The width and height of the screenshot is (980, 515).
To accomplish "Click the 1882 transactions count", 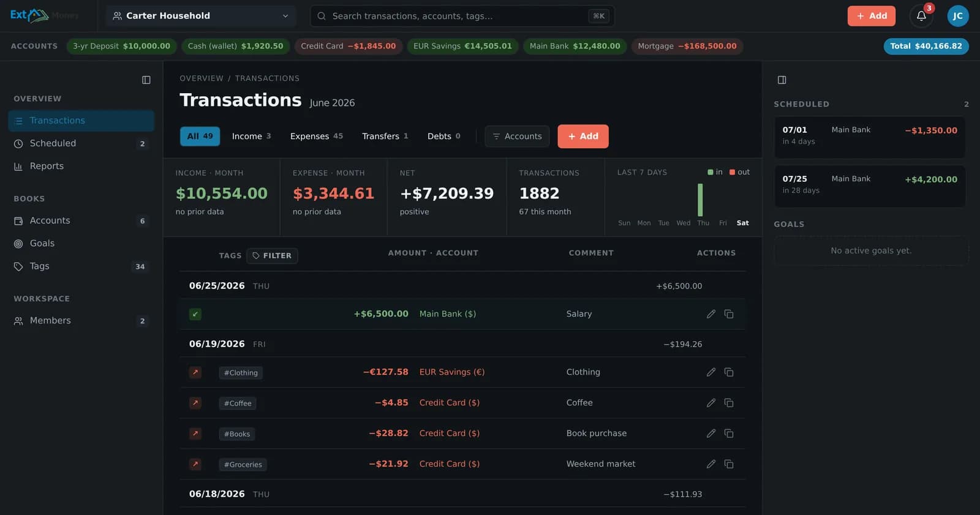I will tap(539, 194).
